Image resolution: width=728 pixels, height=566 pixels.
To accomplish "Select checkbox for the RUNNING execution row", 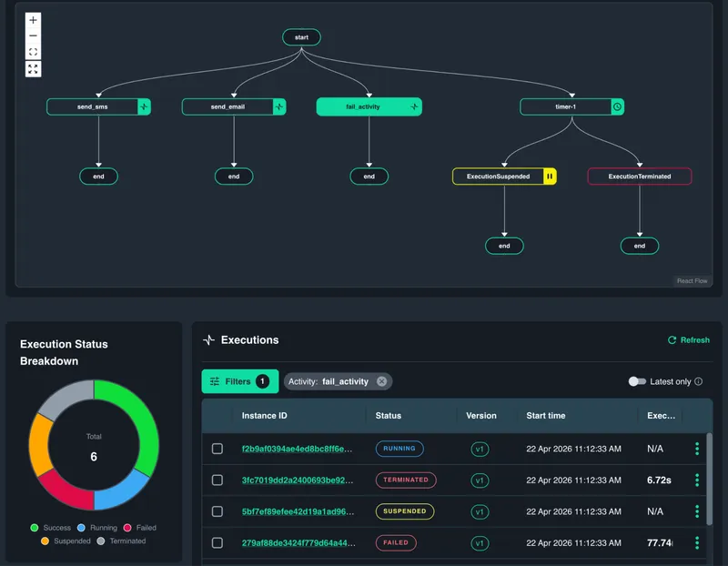I will click(217, 449).
